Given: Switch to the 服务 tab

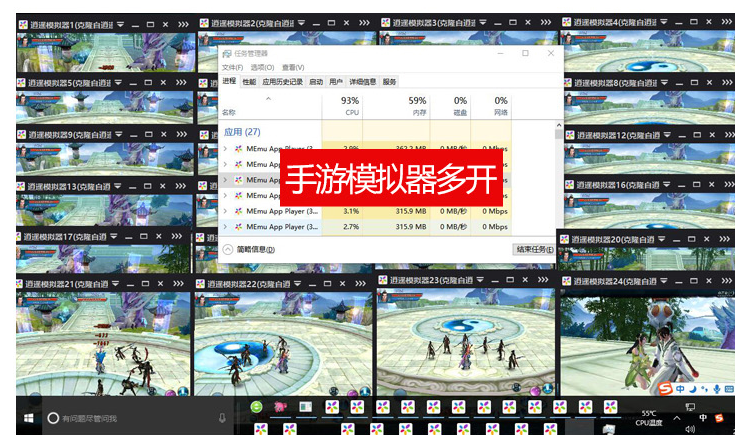Looking at the screenshot, I should coord(389,82).
